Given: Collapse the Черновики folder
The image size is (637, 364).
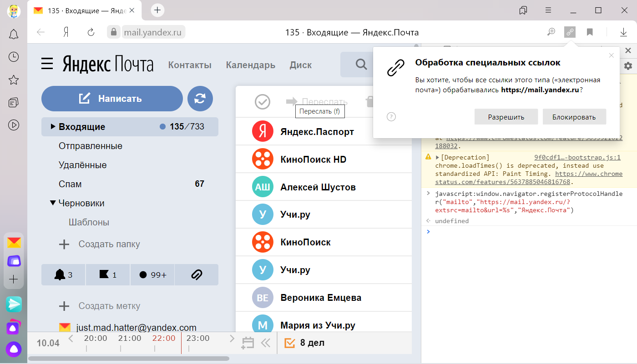Looking at the screenshot, I should pos(53,203).
